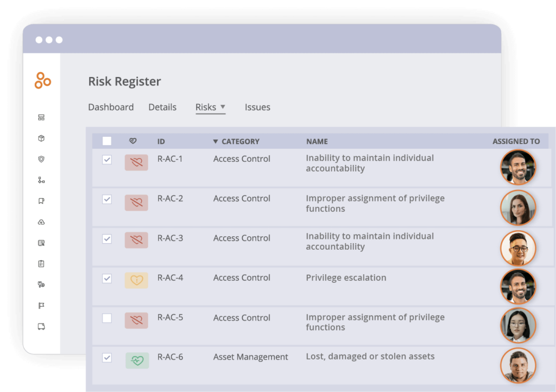Click the R-AC-1 ID cell

click(x=170, y=159)
